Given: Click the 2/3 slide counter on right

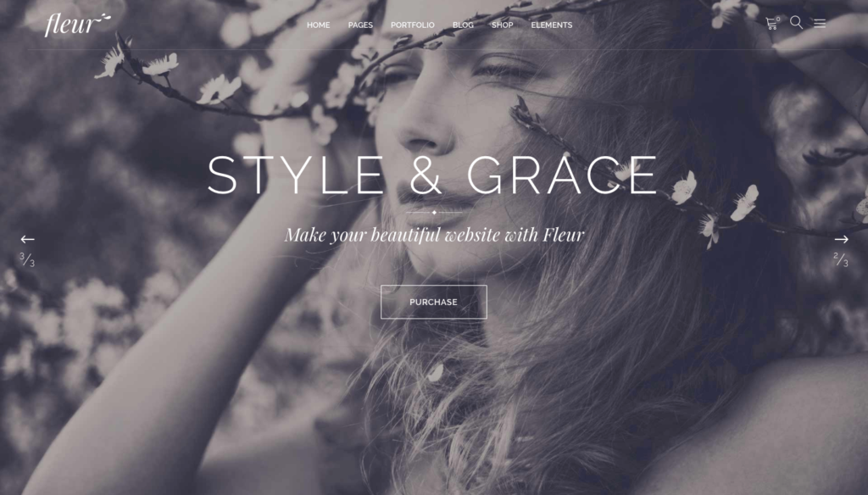Looking at the screenshot, I should tap(841, 259).
